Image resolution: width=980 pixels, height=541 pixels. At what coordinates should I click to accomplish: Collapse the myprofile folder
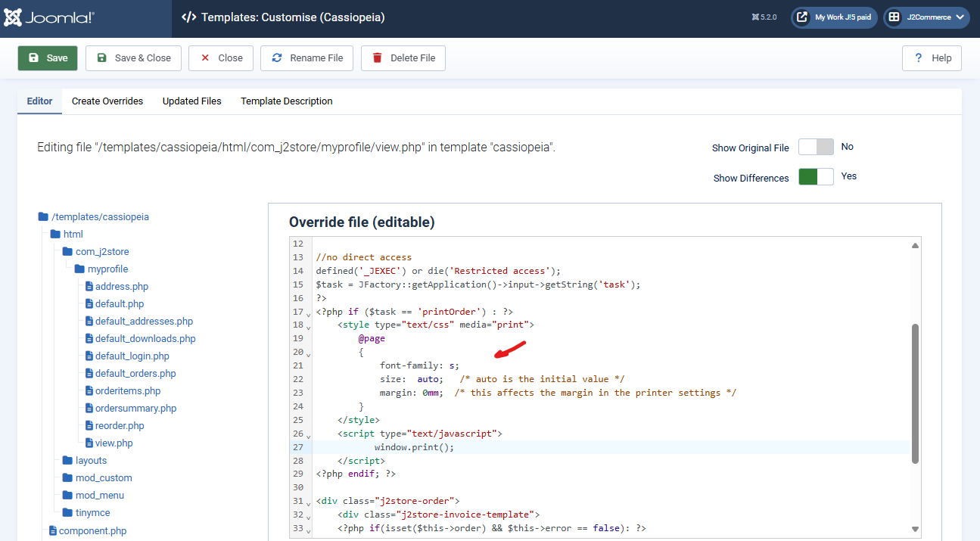tap(101, 269)
